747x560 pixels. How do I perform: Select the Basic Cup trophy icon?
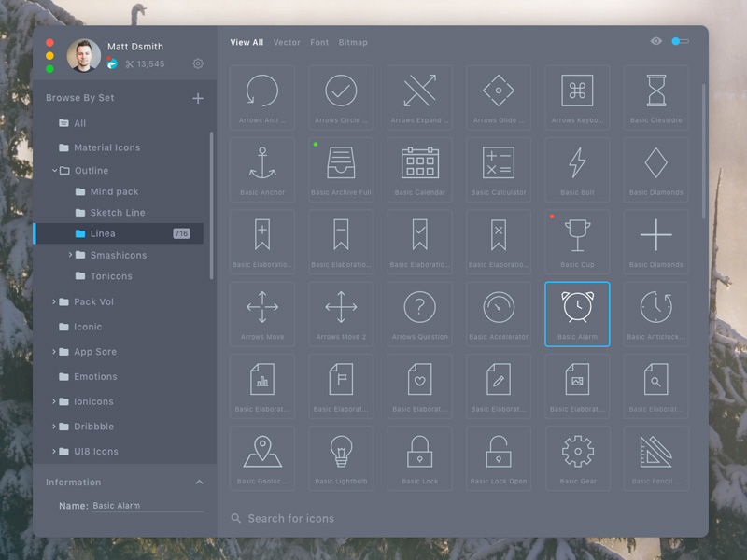pyautogui.click(x=577, y=241)
